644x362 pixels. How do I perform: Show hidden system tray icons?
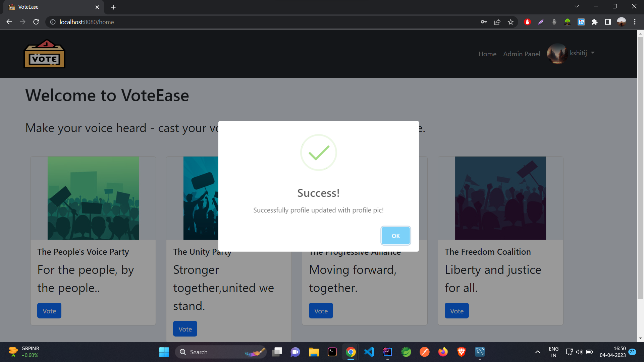(537, 352)
